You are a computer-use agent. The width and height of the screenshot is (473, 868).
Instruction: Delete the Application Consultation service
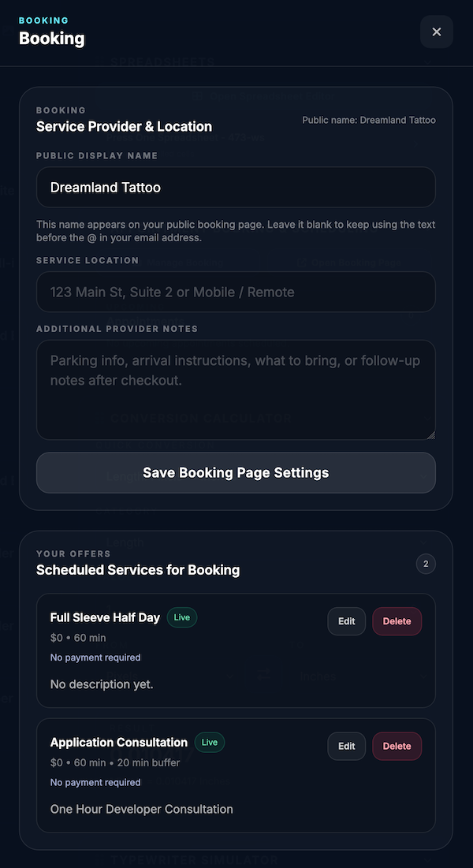tap(397, 746)
